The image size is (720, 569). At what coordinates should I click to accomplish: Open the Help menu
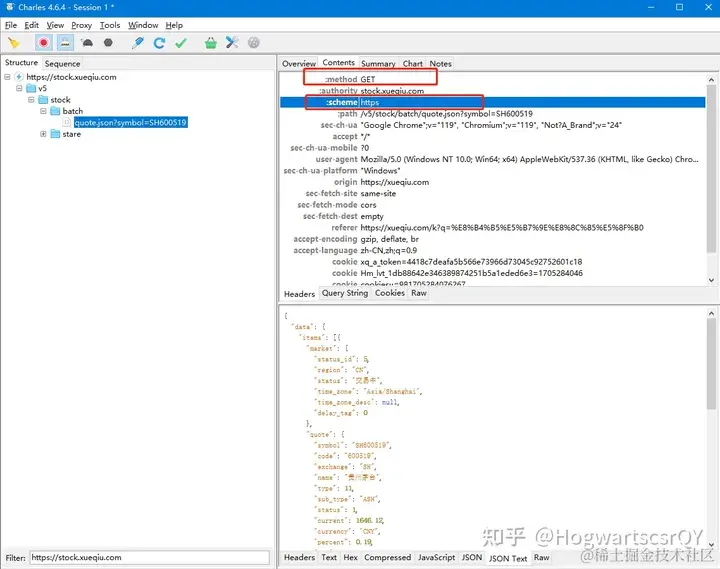click(174, 25)
